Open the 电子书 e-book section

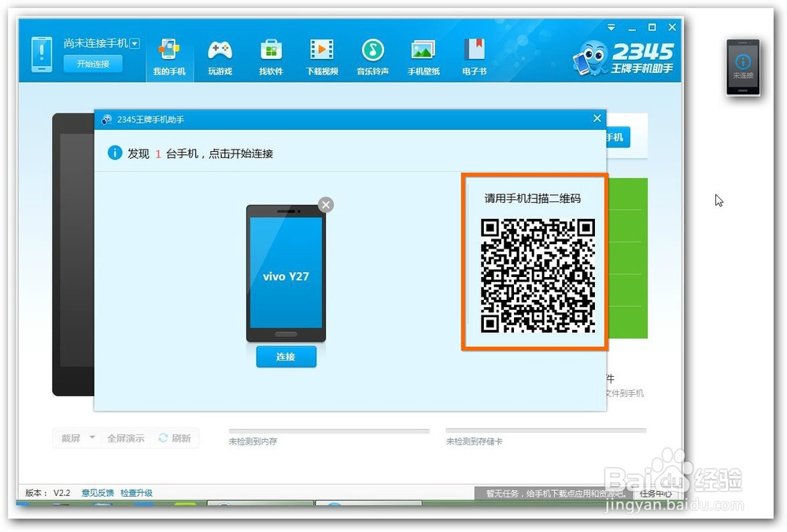[x=475, y=57]
